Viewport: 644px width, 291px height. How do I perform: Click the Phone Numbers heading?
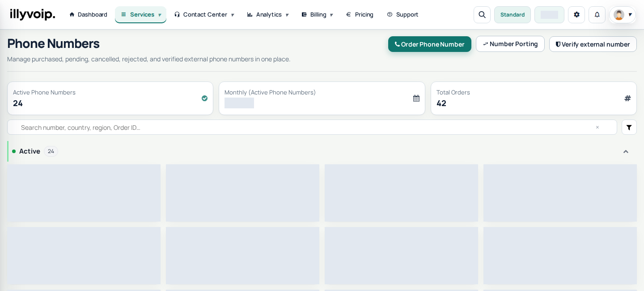click(x=53, y=43)
